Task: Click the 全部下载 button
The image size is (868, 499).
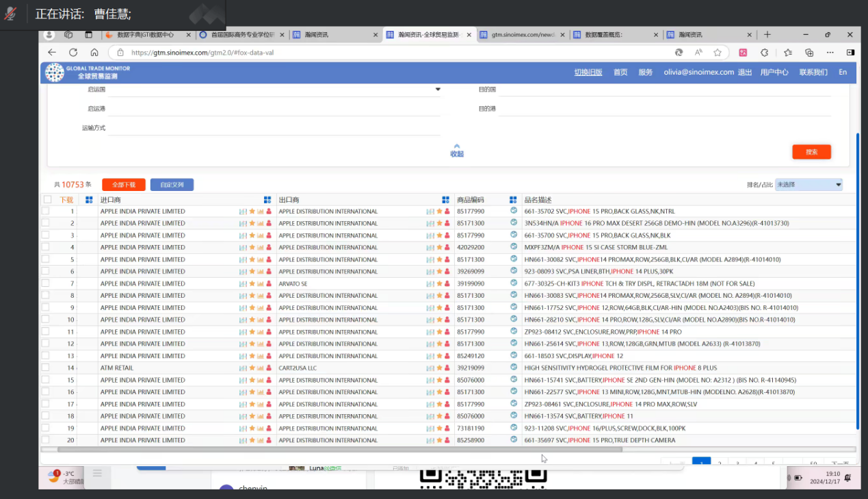Action: pyautogui.click(x=124, y=185)
